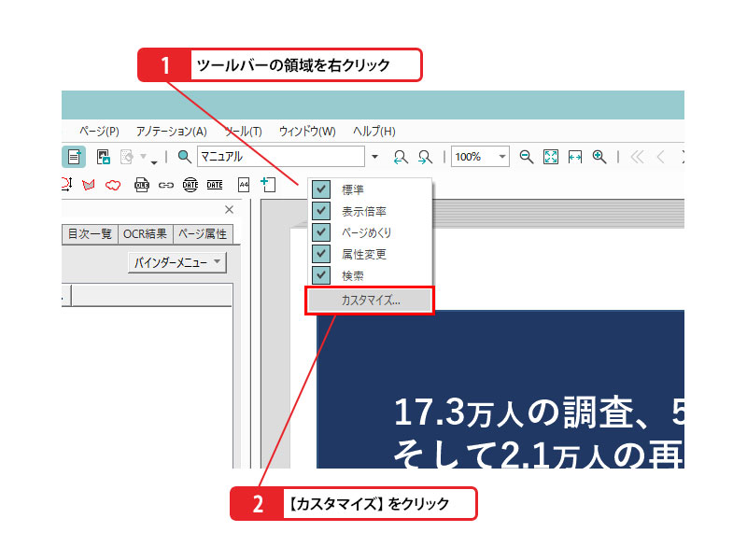
Task: Click the round DATE stamp icon
Action: click(190, 185)
